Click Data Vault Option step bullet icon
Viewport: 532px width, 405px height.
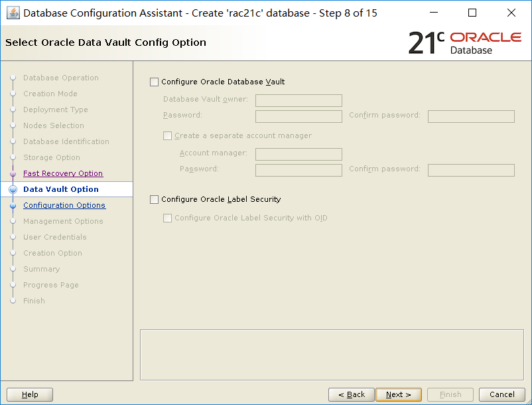pyautogui.click(x=13, y=189)
